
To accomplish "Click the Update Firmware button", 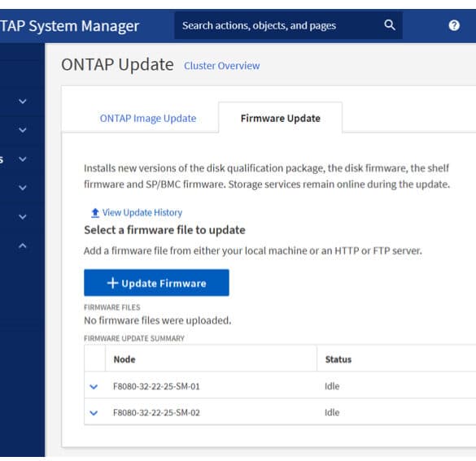I will (x=156, y=283).
